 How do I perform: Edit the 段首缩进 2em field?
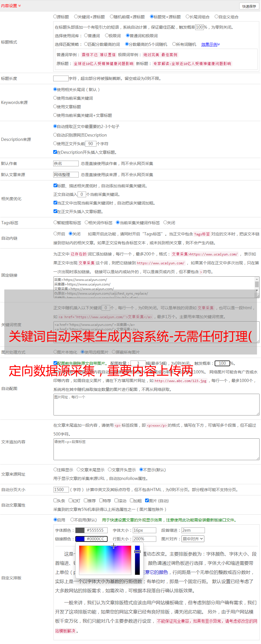pos(193,530)
